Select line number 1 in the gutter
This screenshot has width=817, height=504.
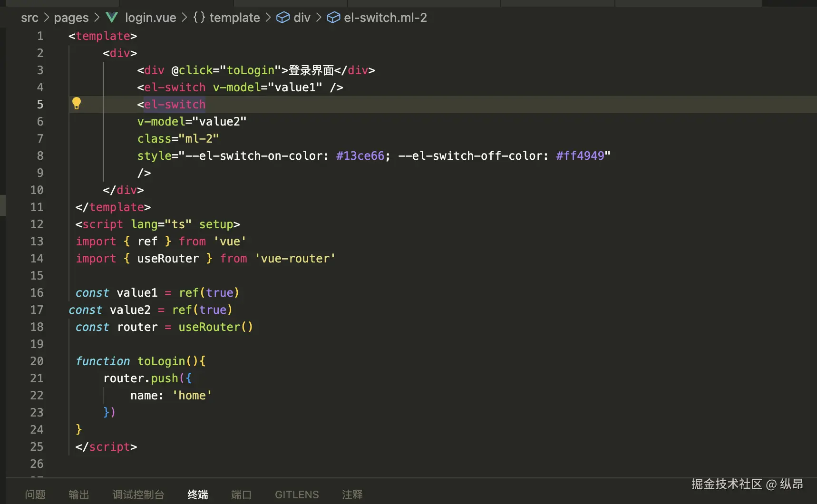coord(40,36)
